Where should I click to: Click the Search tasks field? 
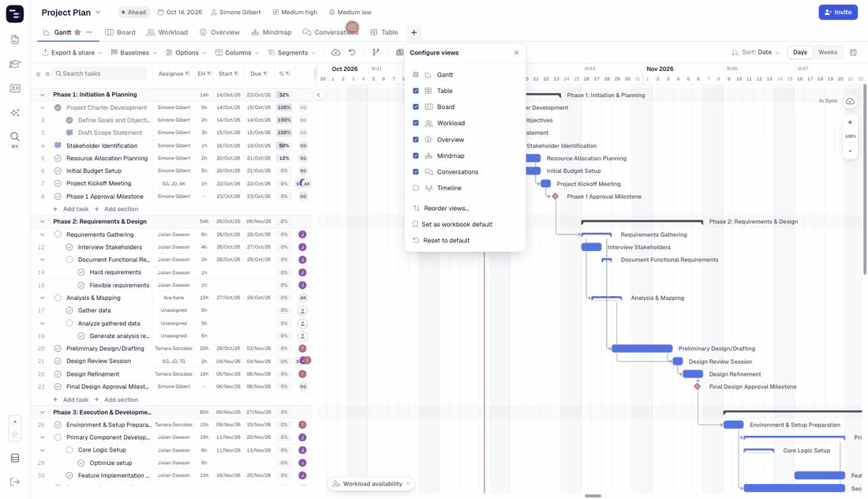pos(100,73)
